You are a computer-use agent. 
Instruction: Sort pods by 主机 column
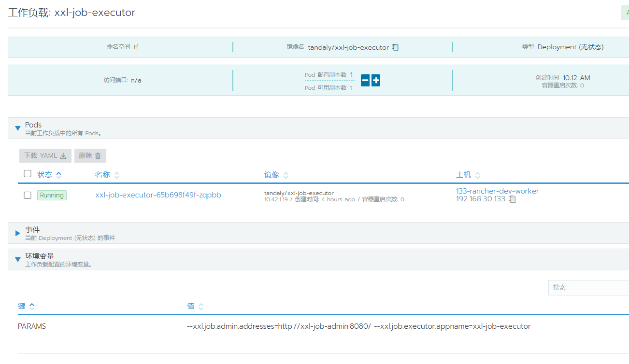468,175
